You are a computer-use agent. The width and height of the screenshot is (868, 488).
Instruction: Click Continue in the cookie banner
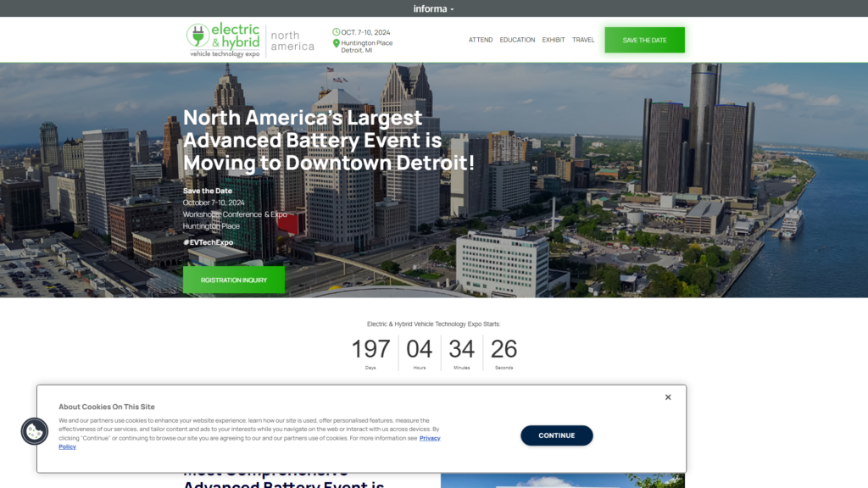[556, 435]
